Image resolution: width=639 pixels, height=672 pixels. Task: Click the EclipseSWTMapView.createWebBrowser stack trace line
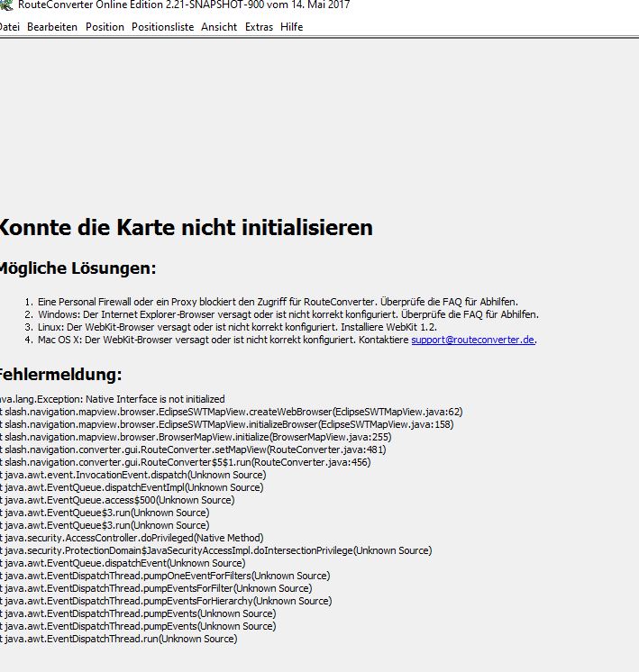[231, 411]
